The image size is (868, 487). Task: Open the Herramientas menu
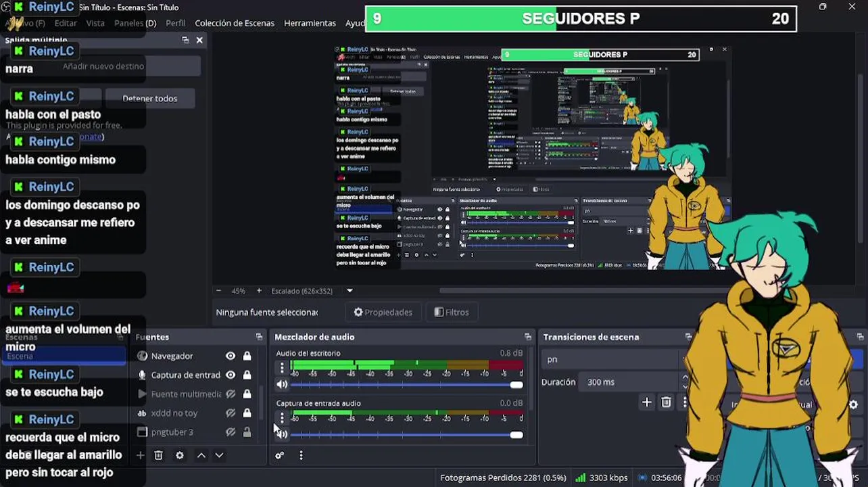click(310, 23)
